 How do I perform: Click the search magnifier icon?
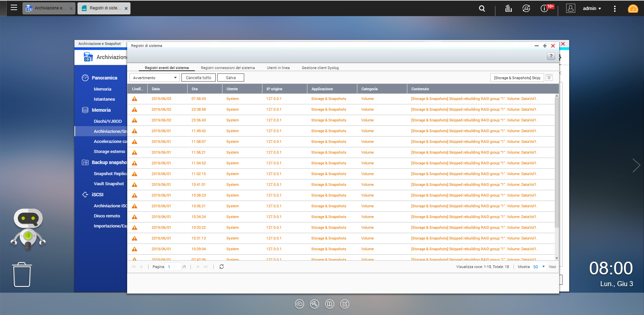point(482,8)
